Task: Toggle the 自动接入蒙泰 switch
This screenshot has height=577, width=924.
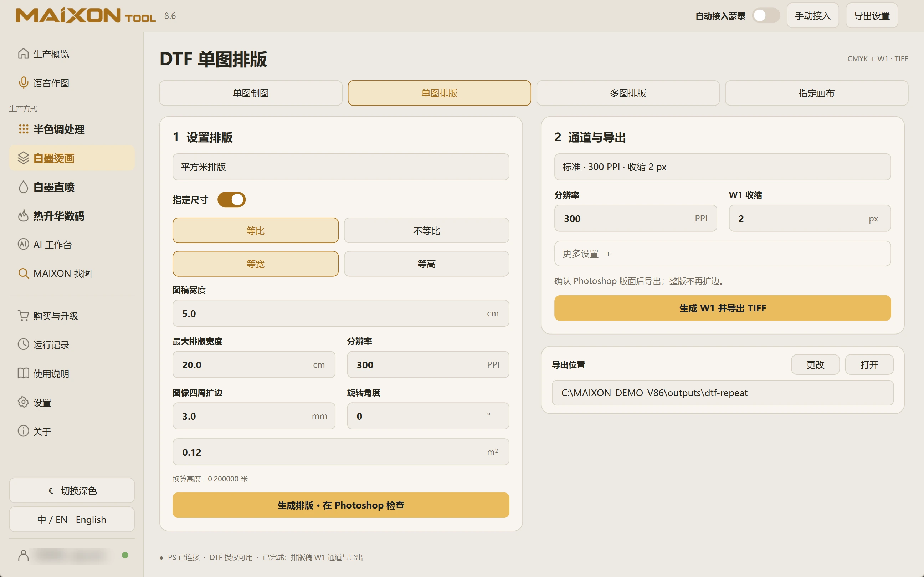Action: click(x=766, y=16)
